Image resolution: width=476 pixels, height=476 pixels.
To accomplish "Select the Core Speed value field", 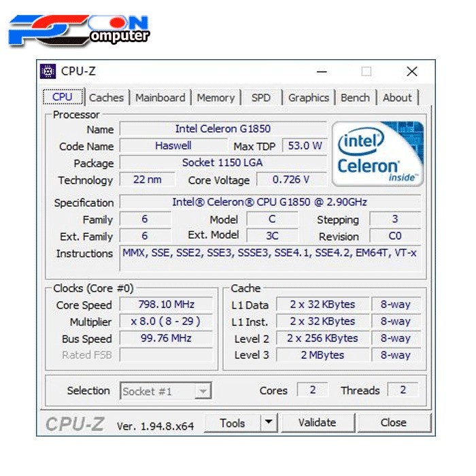I will coord(166,305).
